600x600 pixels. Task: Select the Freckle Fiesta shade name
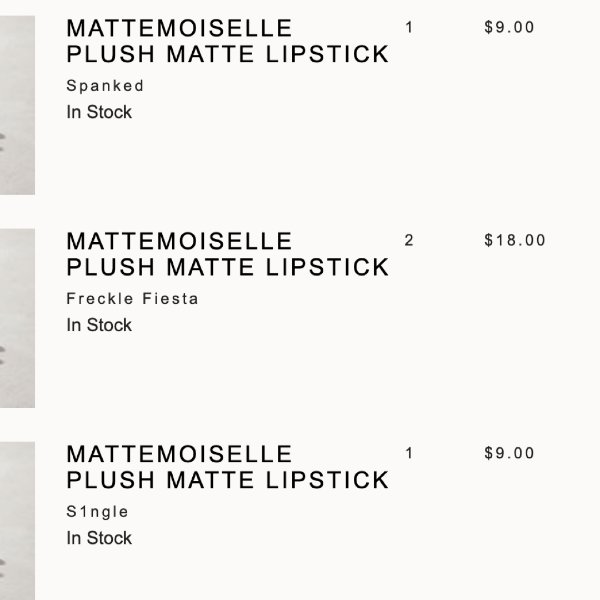click(x=132, y=299)
